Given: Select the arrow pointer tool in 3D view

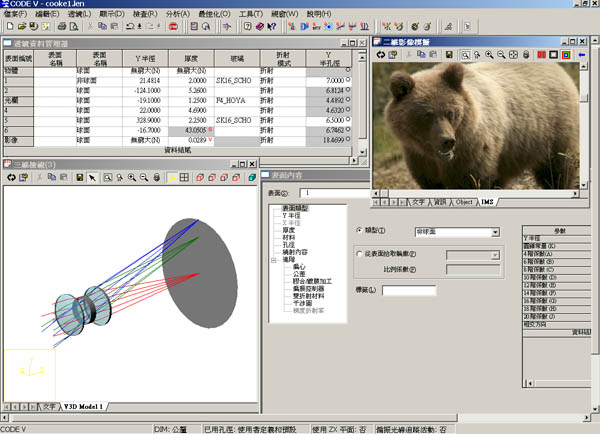Looking at the screenshot, I should tap(92, 177).
